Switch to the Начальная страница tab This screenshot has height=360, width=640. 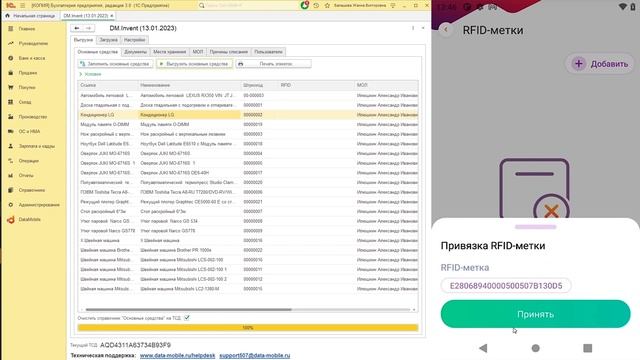pyautogui.click(x=30, y=16)
